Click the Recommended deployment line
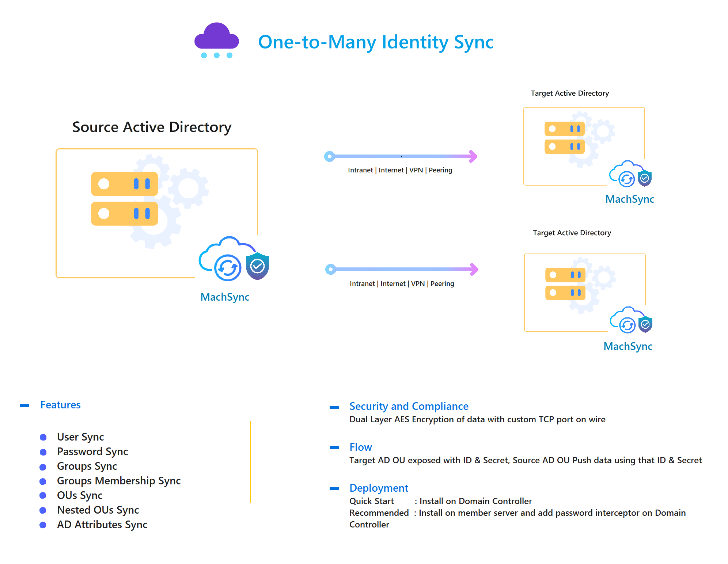 517,519
